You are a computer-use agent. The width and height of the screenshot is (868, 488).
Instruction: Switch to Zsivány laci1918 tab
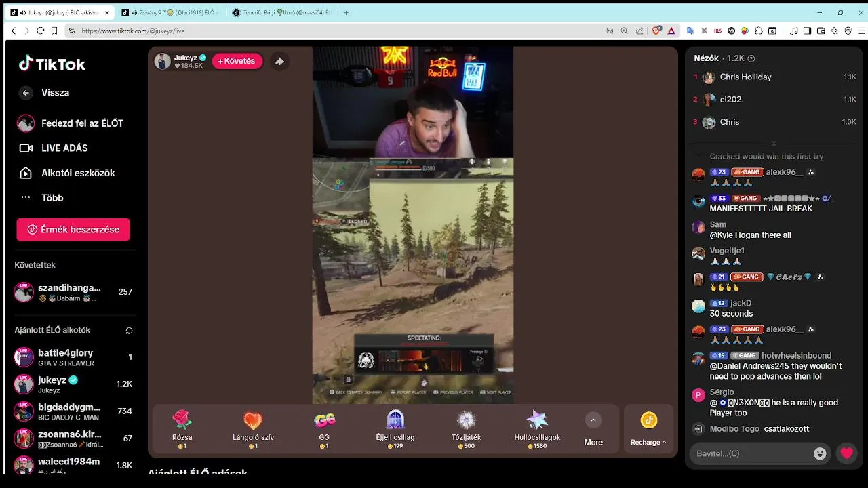click(x=170, y=12)
